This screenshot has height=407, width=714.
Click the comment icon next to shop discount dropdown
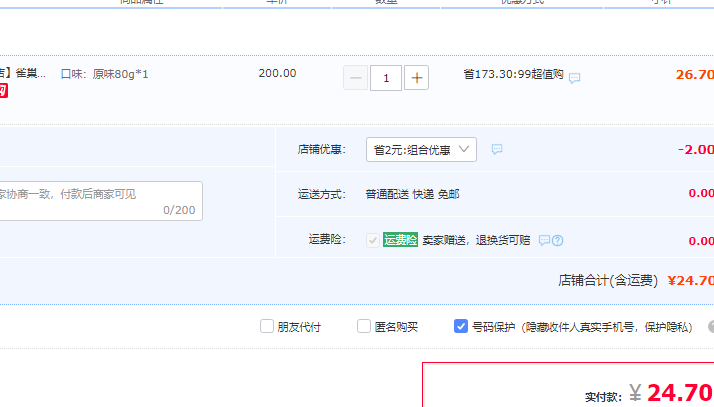tap(497, 149)
